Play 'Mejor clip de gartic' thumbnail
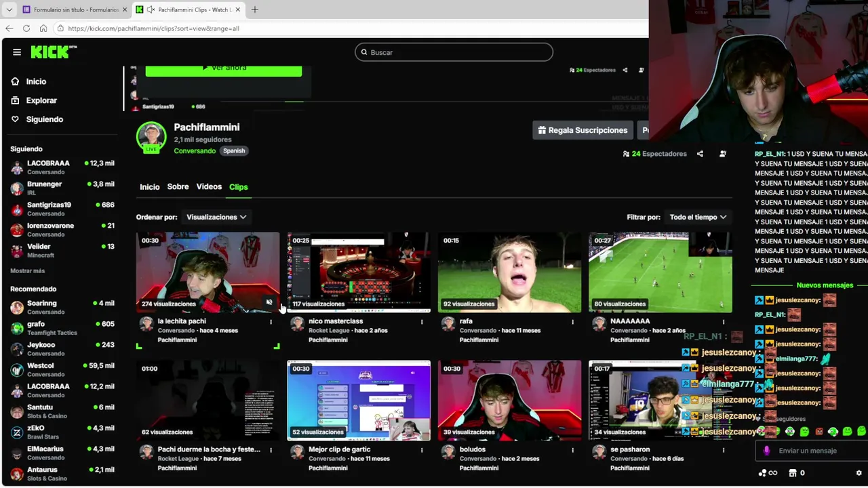Viewport: 868px width, 488px height. tap(359, 401)
